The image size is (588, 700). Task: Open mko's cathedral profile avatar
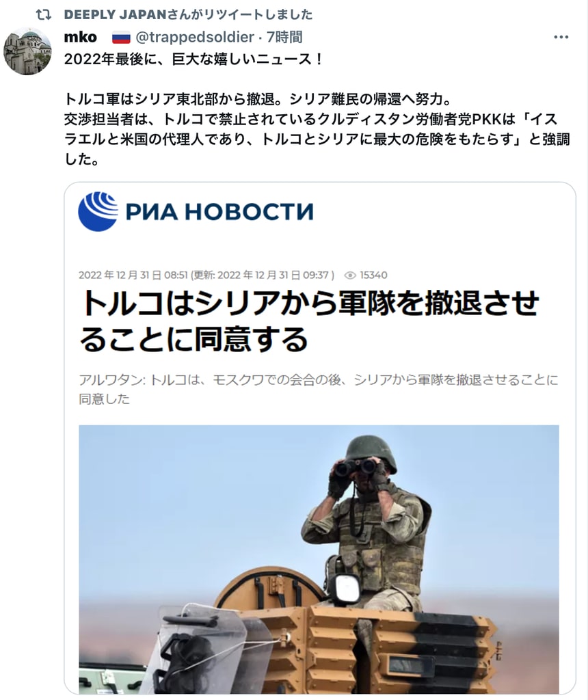27,51
